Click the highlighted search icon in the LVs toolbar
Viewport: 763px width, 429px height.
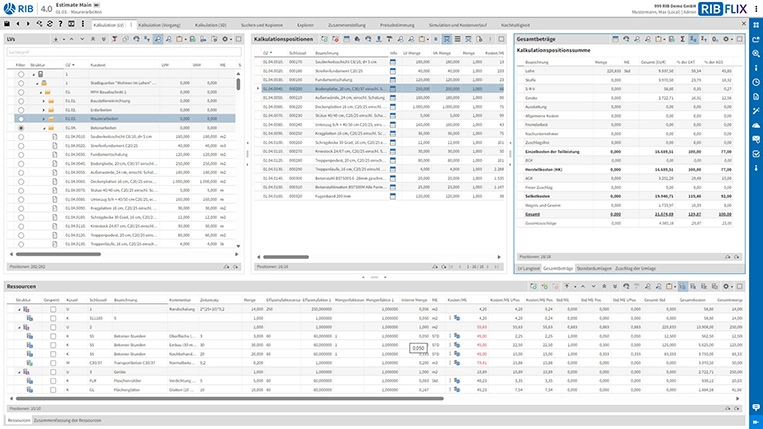[158, 39]
